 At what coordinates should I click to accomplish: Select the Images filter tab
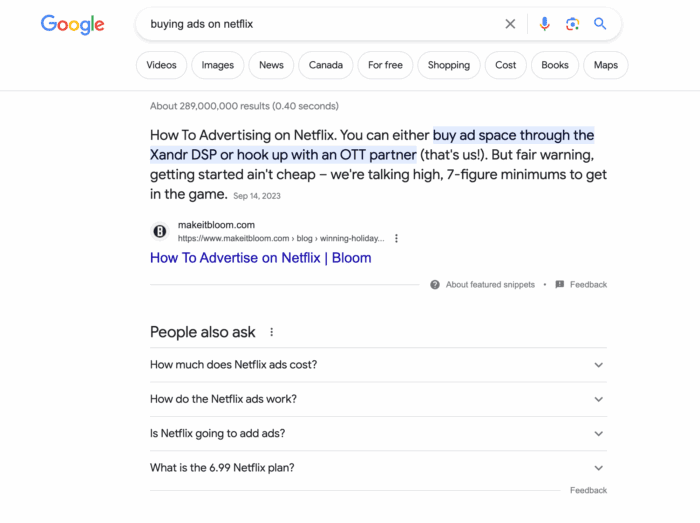218,65
